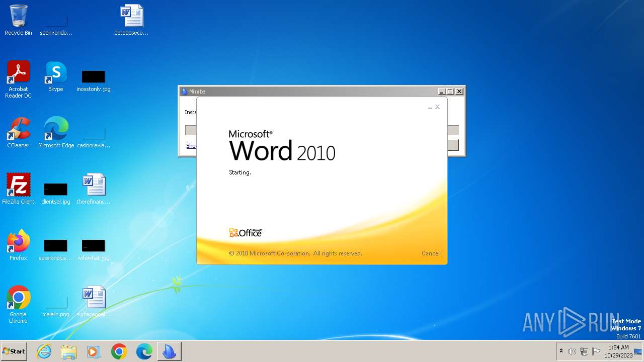Screen dimensions: 644x362
Task: Launch the CCleaner desktop shortcut
Action: [x=18, y=133]
